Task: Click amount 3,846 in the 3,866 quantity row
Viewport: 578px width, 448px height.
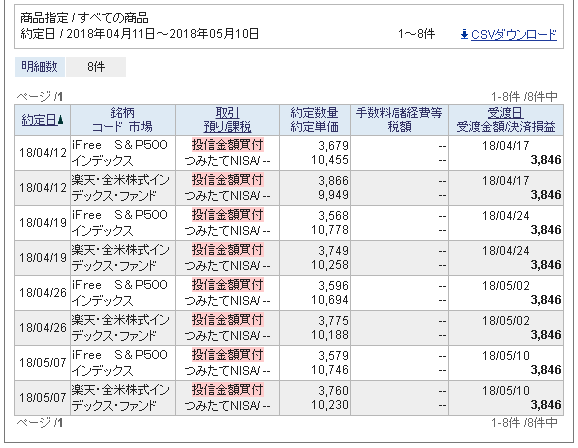Action: [x=546, y=195]
